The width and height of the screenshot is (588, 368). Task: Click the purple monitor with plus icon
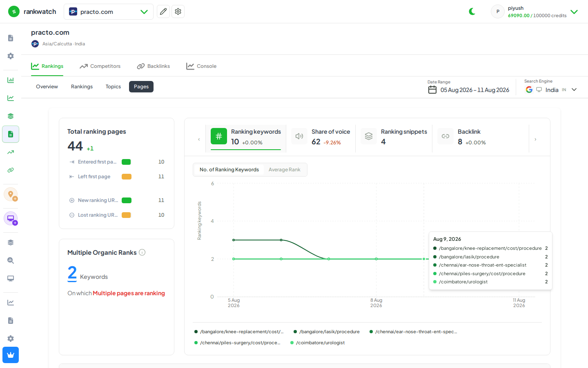[x=11, y=218]
